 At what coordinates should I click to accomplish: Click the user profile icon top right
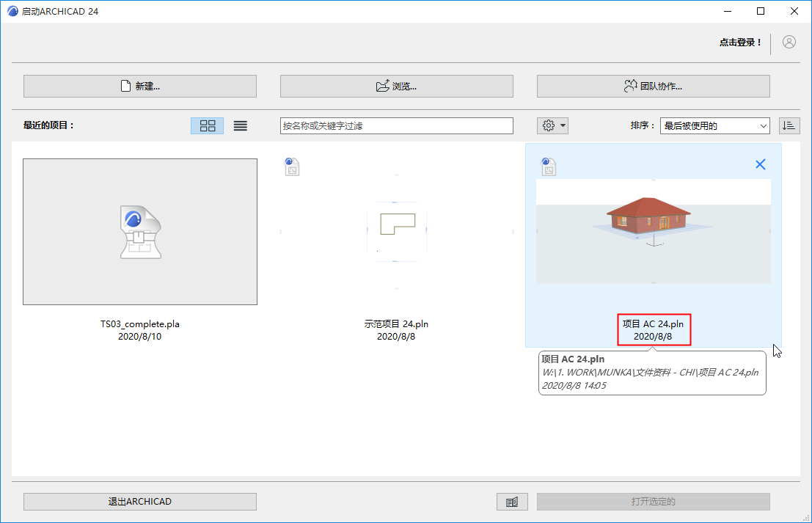click(x=789, y=42)
